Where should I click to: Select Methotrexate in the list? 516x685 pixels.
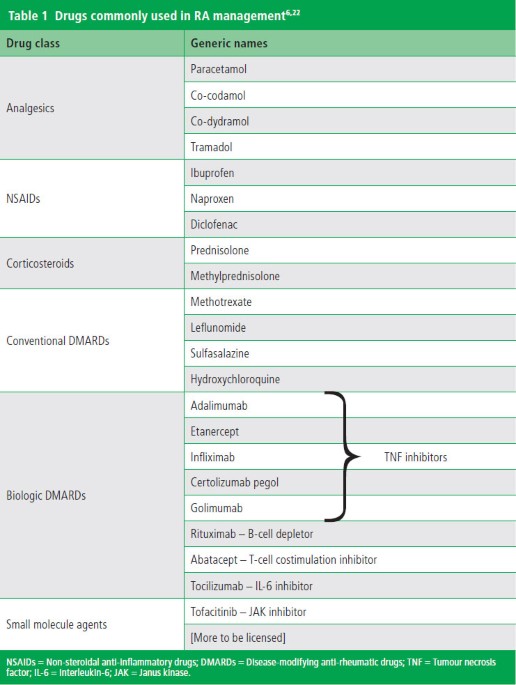tap(350, 302)
